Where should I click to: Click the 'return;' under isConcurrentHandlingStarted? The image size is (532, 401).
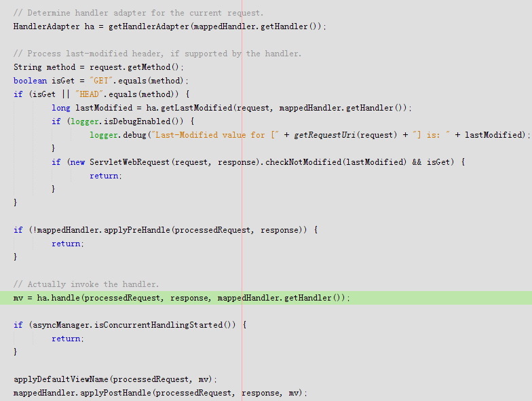coord(68,339)
